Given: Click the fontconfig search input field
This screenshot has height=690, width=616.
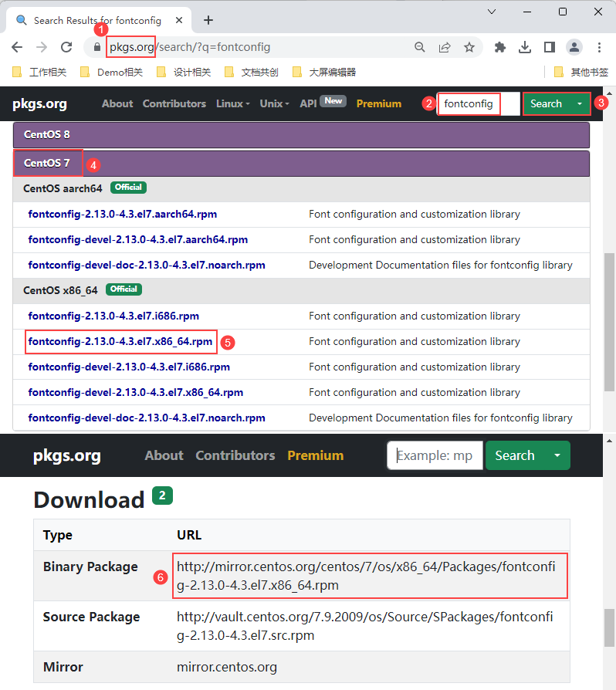Looking at the screenshot, I should coord(479,104).
